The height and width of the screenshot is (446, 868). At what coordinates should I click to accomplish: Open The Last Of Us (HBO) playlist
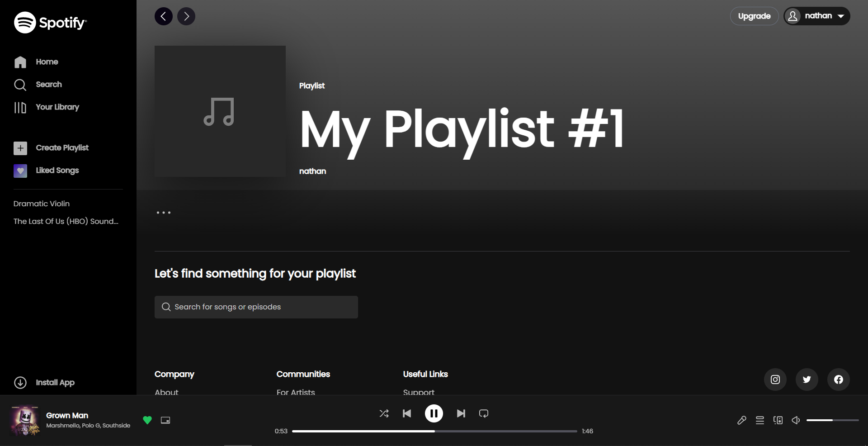point(66,221)
